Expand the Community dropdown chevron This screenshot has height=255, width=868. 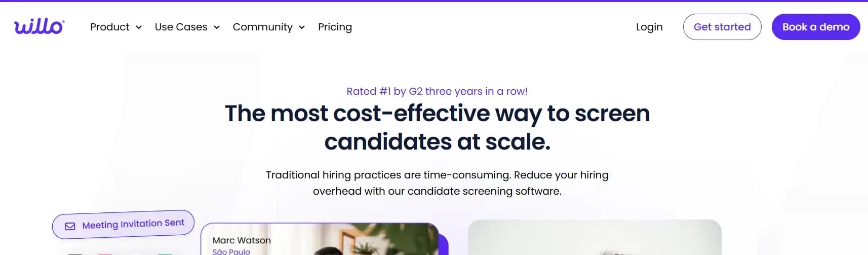click(x=302, y=27)
